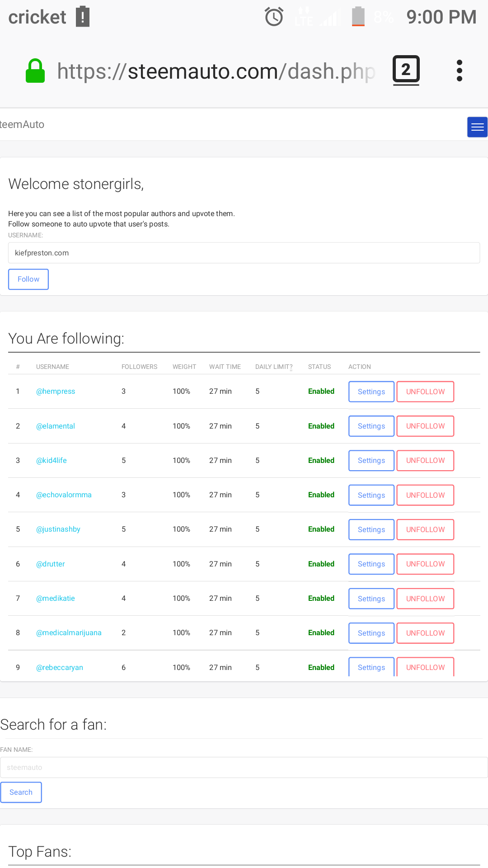
Task: Click the Follow button
Action: pos(28,279)
